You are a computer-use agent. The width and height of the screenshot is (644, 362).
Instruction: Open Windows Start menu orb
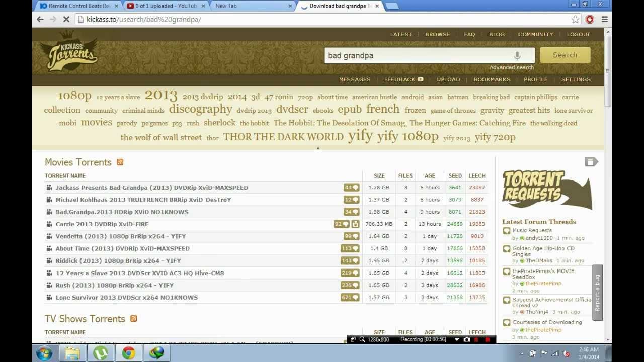pyautogui.click(x=44, y=353)
